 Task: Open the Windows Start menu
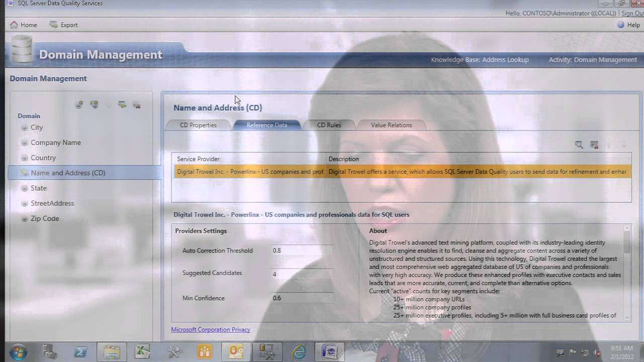(18, 351)
